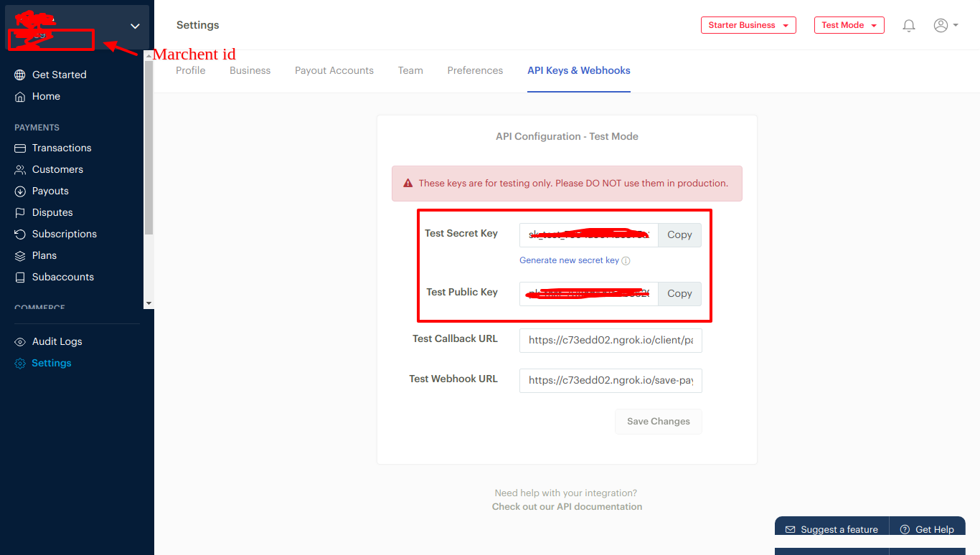This screenshot has height=555, width=980.
Task: Click the testing-only warning alert triangle
Action: [x=407, y=184]
